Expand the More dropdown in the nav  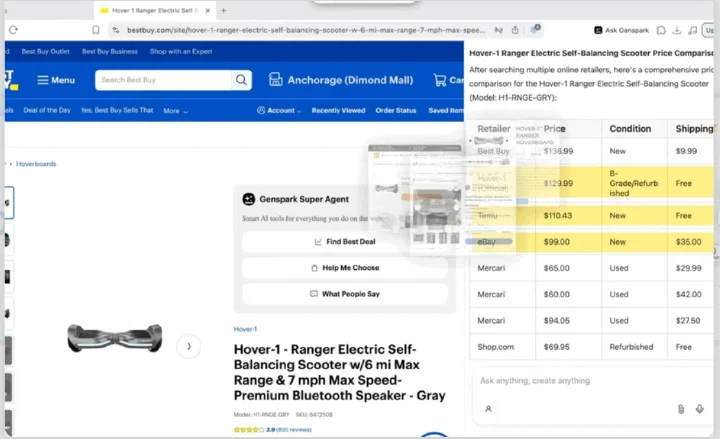pos(175,111)
